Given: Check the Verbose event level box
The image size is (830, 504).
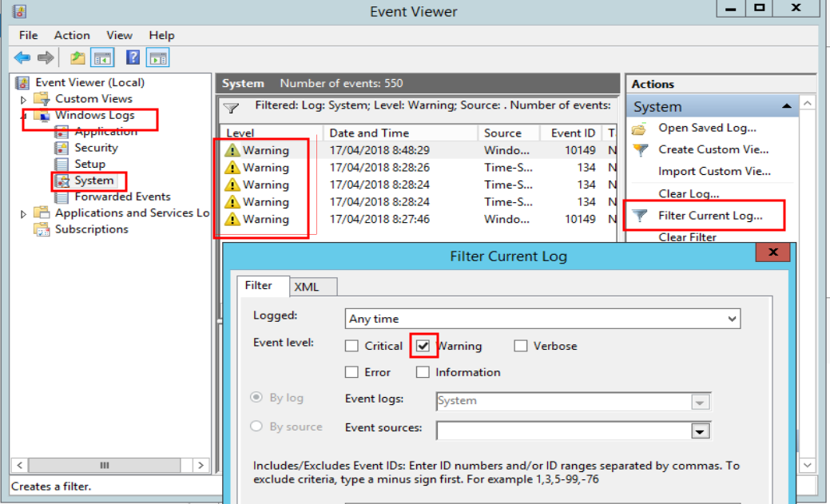Looking at the screenshot, I should click(x=520, y=346).
